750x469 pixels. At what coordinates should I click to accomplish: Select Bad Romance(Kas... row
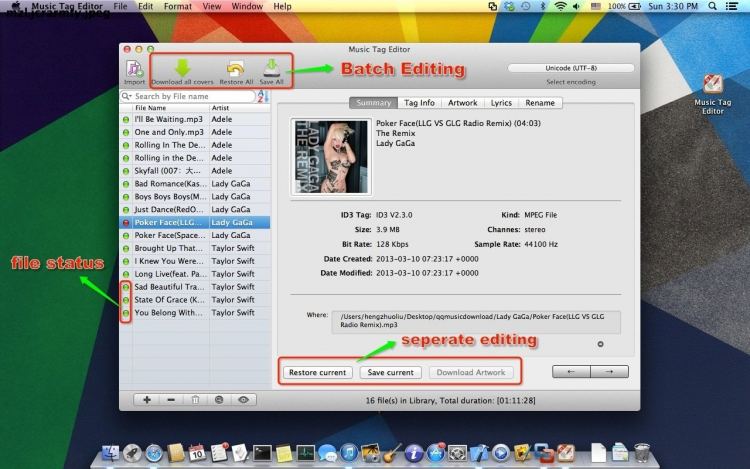pos(195,184)
